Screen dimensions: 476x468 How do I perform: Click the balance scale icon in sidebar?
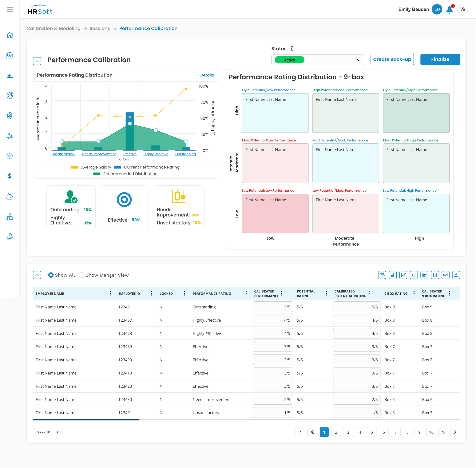point(10,156)
